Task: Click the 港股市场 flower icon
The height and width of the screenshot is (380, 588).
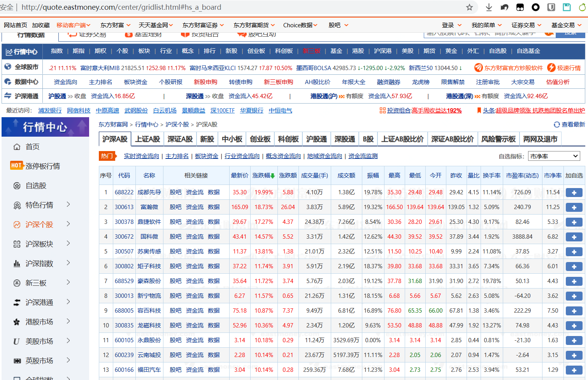Action: click(17, 322)
